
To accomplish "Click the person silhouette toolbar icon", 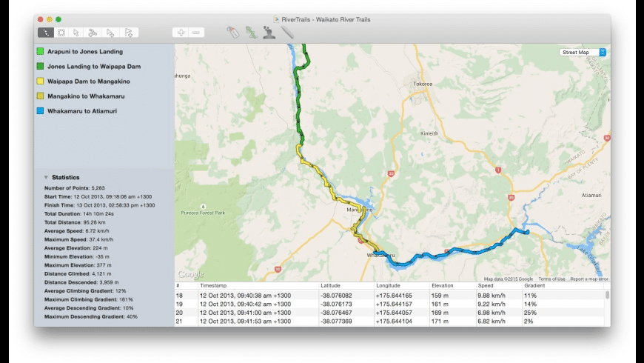I will click(x=269, y=33).
